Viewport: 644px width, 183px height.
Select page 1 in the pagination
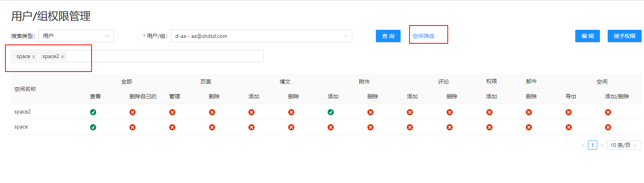click(593, 145)
